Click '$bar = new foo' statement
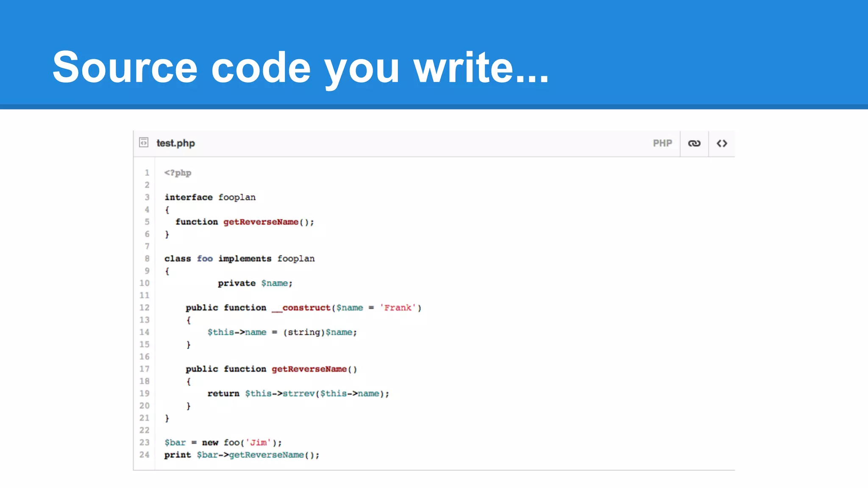868x488 pixels. (x=223, y=443)
